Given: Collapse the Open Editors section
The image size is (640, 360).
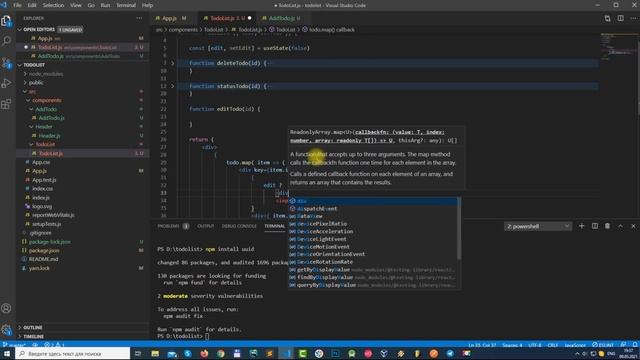Looking at the screenshot, I should click(20, 29).
